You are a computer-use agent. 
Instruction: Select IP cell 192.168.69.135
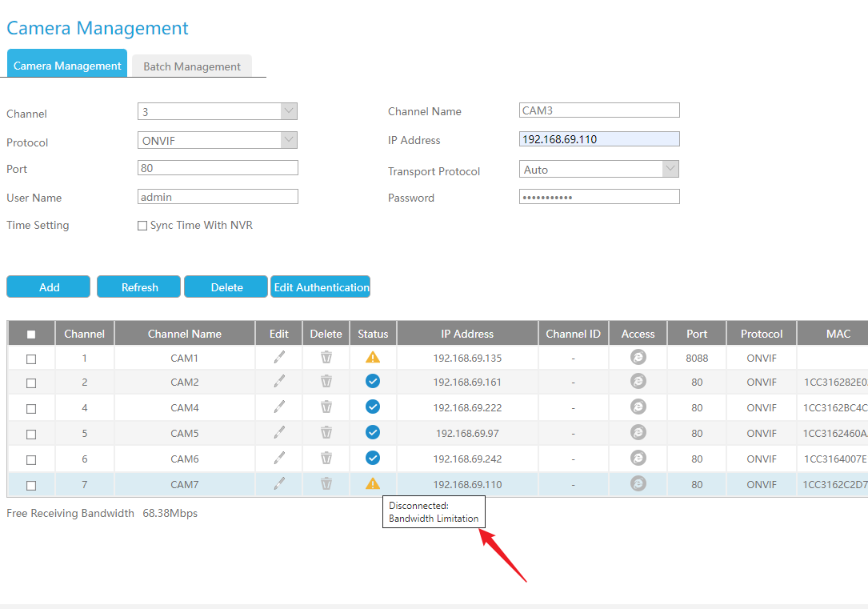coord(467,359)
